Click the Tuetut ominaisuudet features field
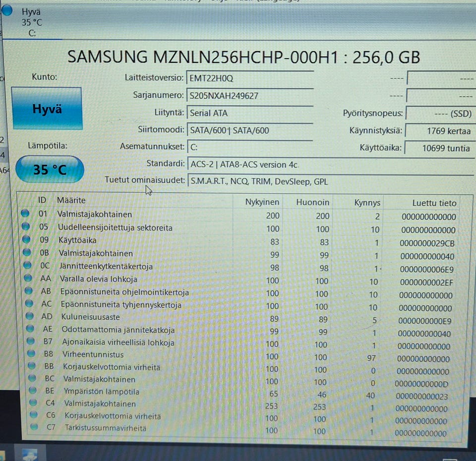 [331, 181]
